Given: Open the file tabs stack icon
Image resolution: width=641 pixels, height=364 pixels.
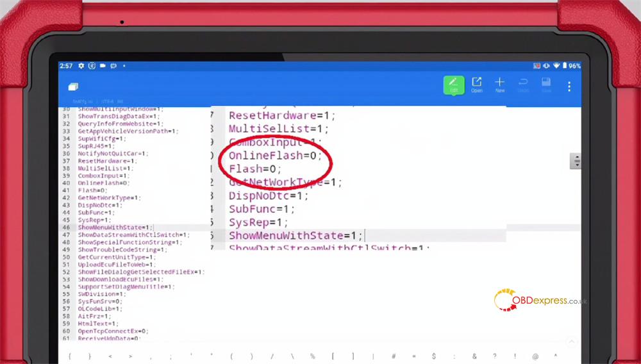Looking at the screenshot, I should pos(72,87).
